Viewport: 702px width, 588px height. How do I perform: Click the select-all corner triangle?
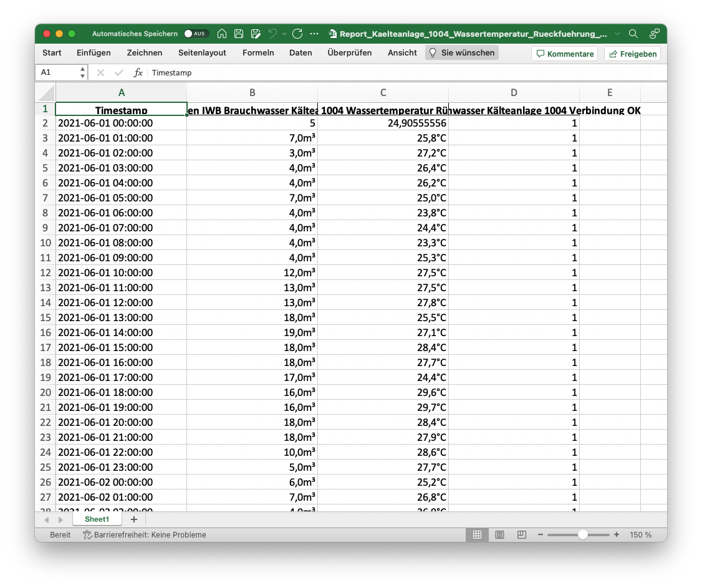(x=46, y=93)
